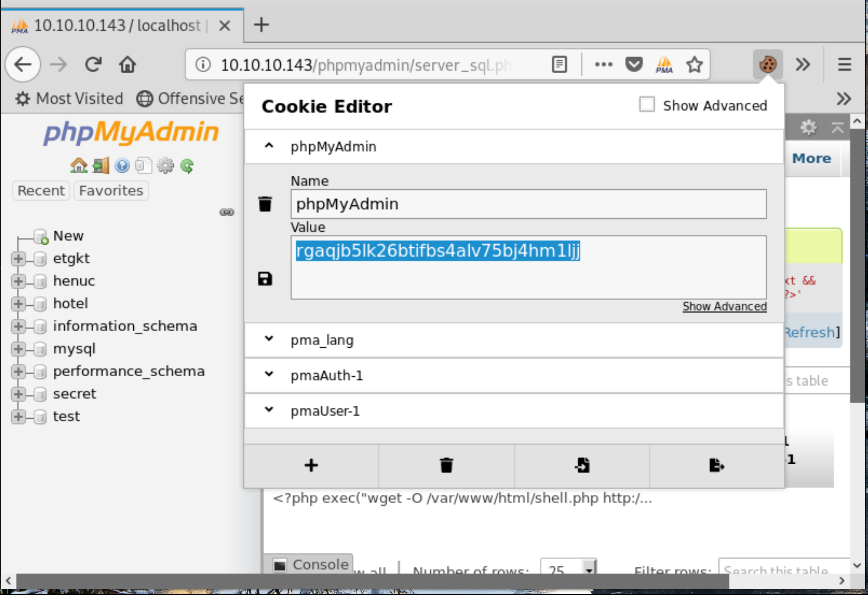Open the Cookie Editor extension icon

click(768, 64)
